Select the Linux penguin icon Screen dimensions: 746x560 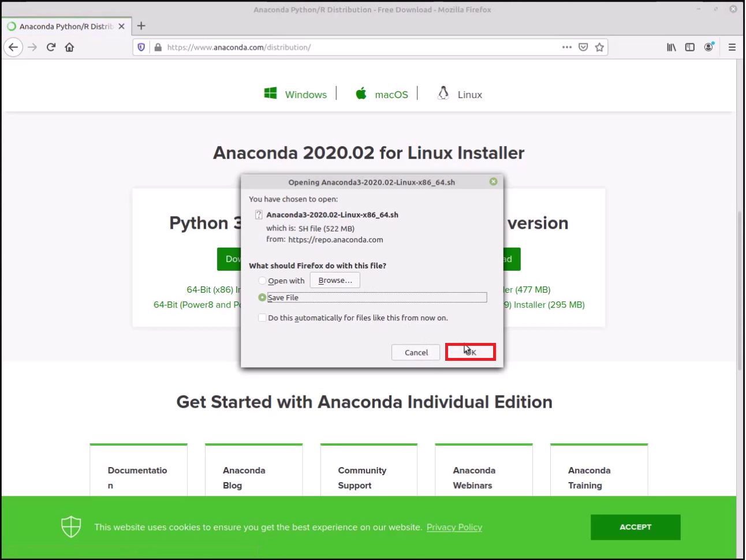tap(443, 93)
